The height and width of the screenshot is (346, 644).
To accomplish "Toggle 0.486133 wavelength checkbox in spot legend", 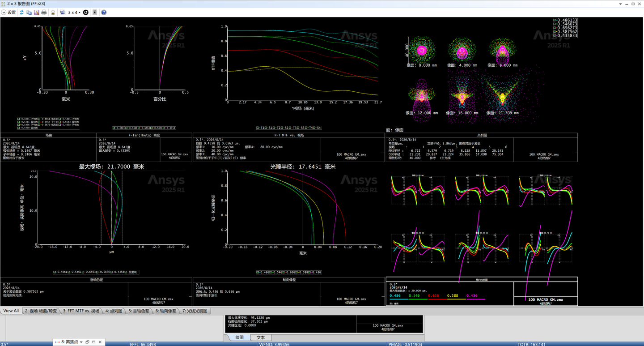I will click(x=555, y=20).
